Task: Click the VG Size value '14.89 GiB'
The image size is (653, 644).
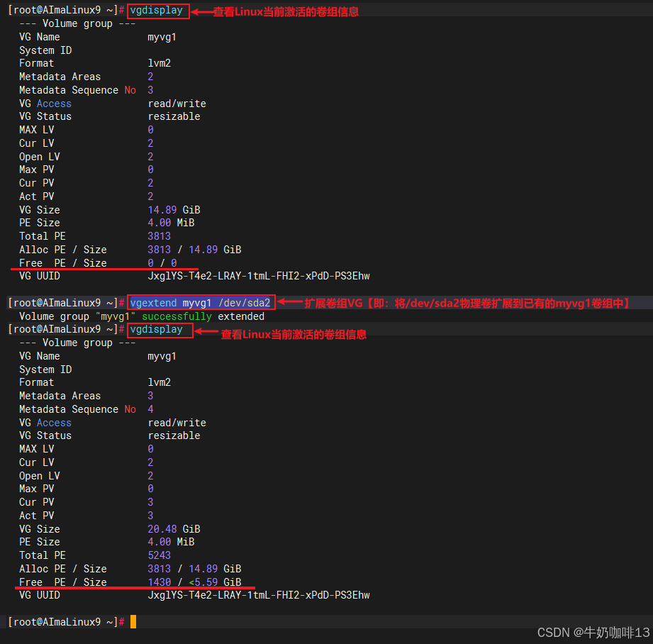Action: point(174,209)
